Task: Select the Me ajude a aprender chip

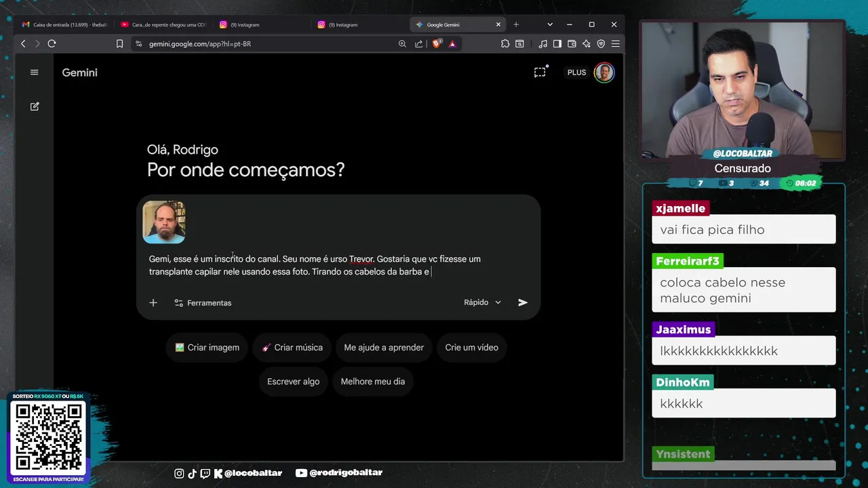Action: point(384,348)
